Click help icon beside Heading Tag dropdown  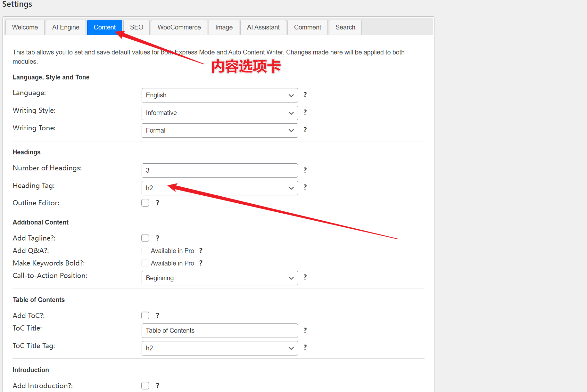coord(305,187)
